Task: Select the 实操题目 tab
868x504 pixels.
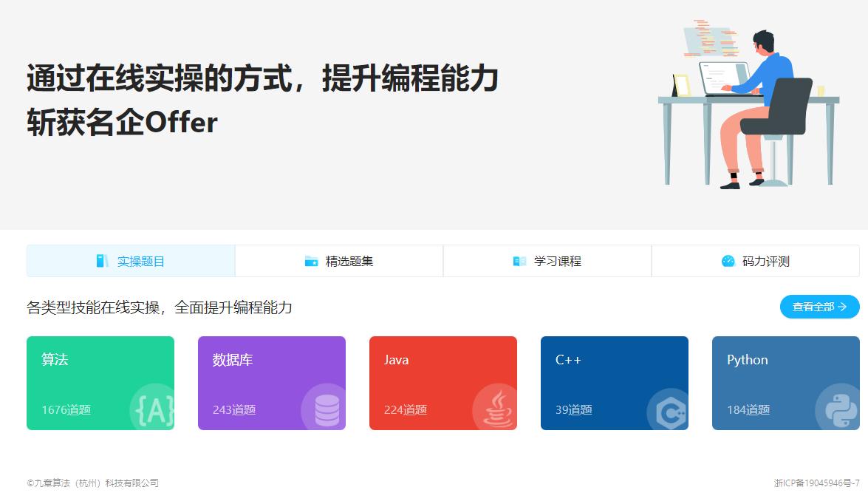Action: coord(130,260)
